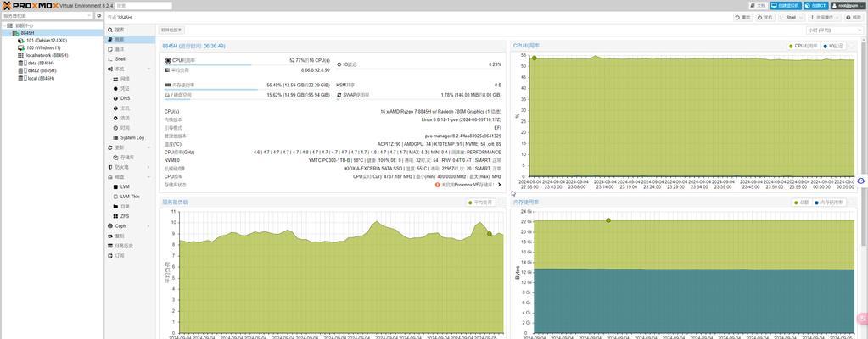
Task: Open the Shell button dropdown arrow
Action: pyautogui.click(x=802, y=18)
